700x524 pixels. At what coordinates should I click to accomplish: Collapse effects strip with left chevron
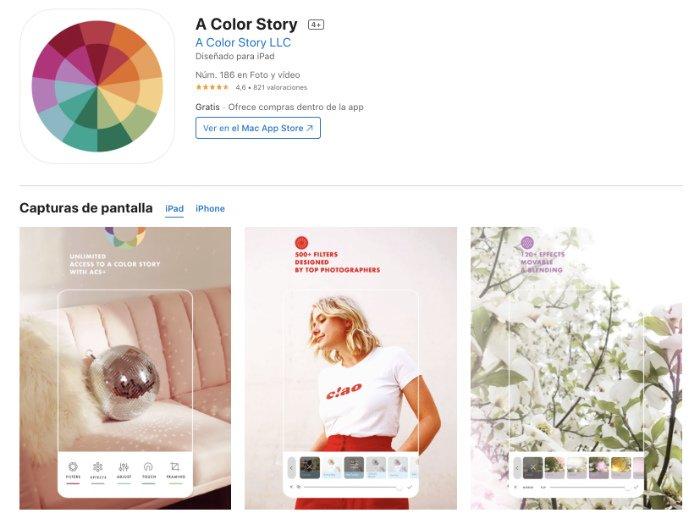[517, 468]
